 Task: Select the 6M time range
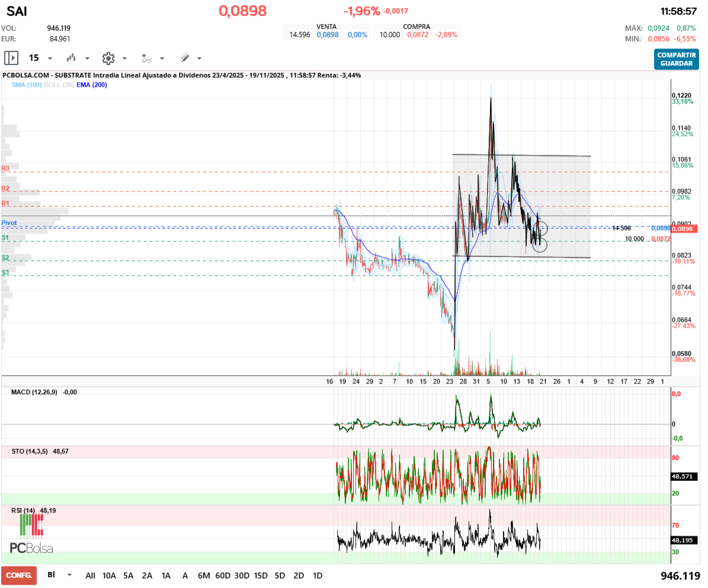tap(204, 575)
